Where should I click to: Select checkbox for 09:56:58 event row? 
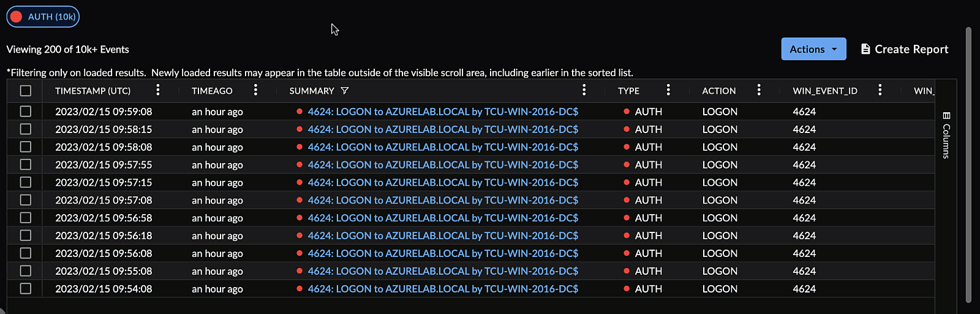pos(25,218)
